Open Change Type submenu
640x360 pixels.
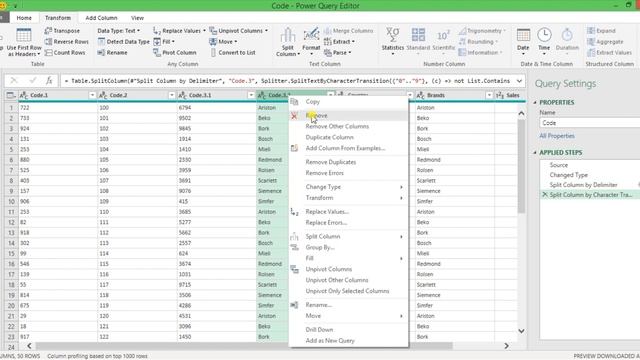pyautogui.click(x=349, y=187)
